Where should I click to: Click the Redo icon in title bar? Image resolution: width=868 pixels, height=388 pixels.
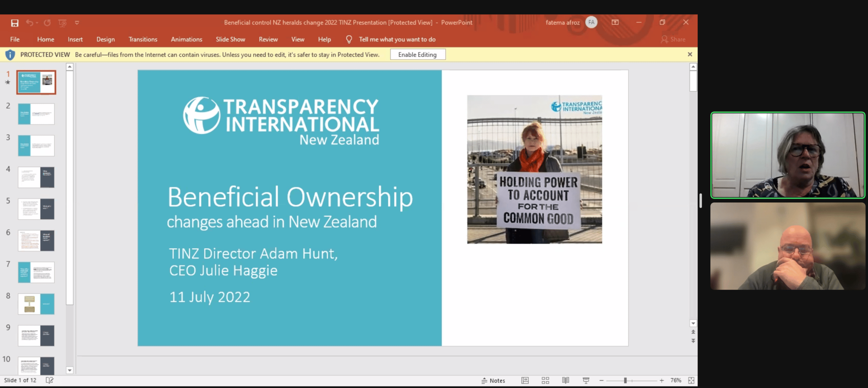click(47, 23)
